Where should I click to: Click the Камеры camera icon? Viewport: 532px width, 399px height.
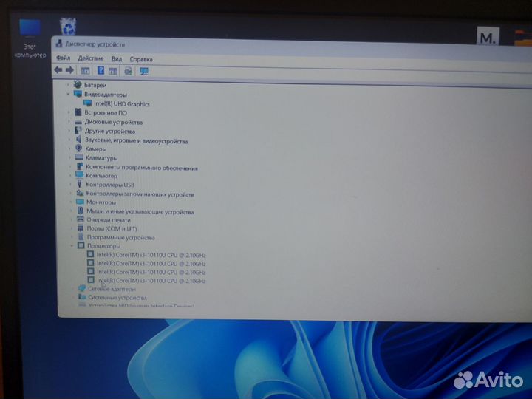coord(79,149)
